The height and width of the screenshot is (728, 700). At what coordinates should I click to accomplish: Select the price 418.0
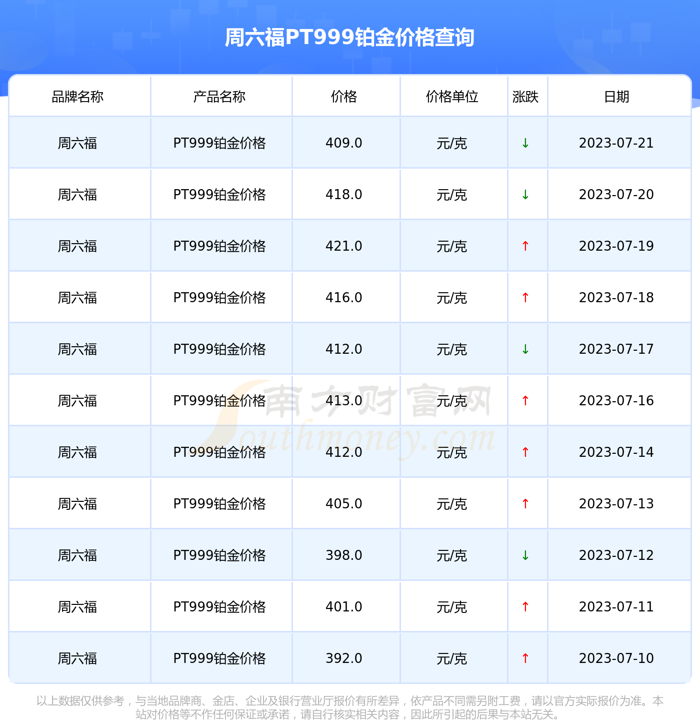point(344,195)
